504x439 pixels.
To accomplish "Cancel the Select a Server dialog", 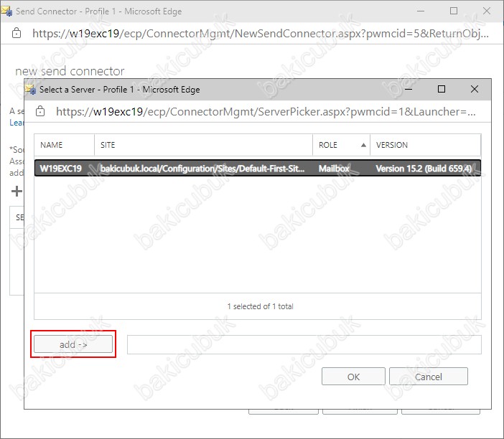I will (428, 377).
